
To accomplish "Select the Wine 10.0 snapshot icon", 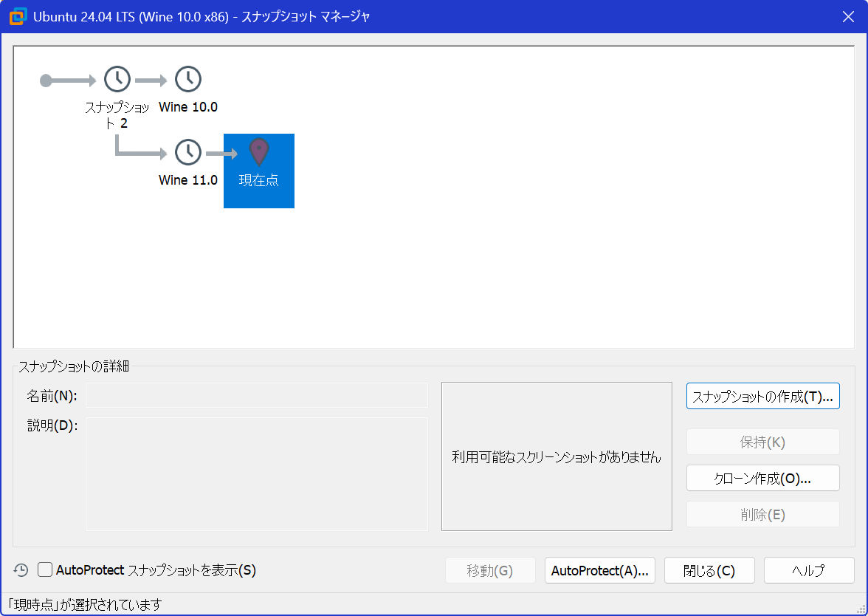I will tap(188, 79).
